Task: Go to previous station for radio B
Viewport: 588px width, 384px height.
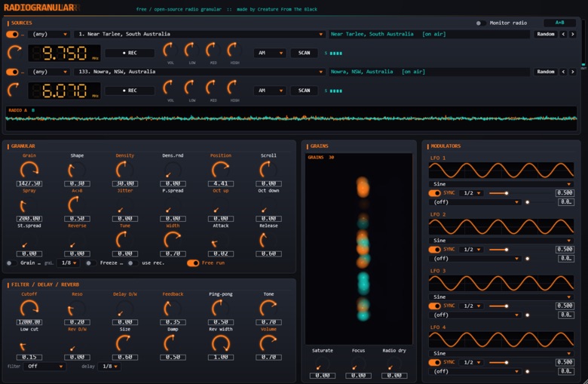Action: (563, 72)
